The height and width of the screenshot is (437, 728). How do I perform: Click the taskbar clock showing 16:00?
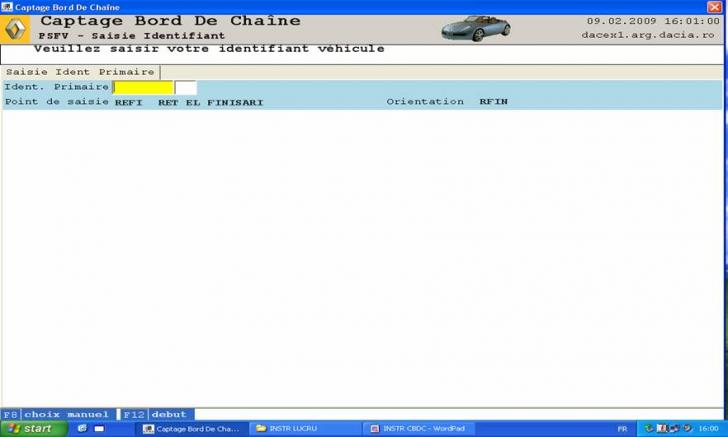[x=708, y=429]
